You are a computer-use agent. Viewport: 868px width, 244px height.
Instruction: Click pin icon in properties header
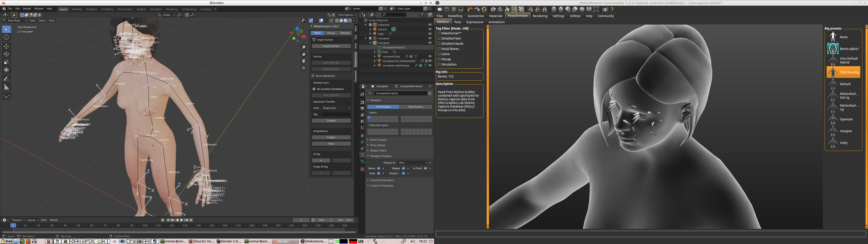[430, 86]
